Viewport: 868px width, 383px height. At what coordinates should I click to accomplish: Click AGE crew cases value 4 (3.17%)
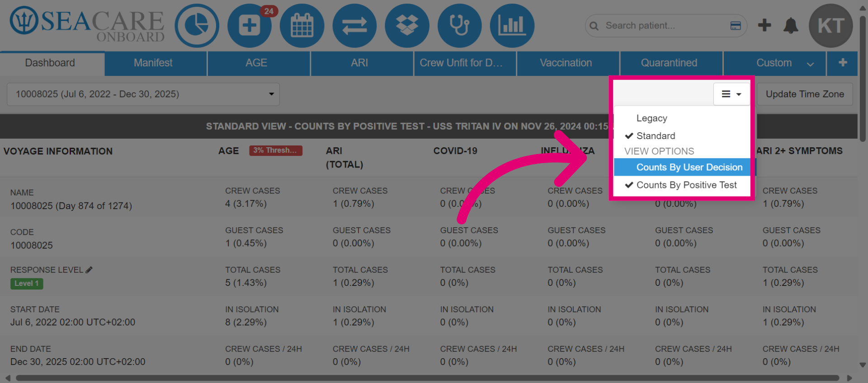point(246,204)
